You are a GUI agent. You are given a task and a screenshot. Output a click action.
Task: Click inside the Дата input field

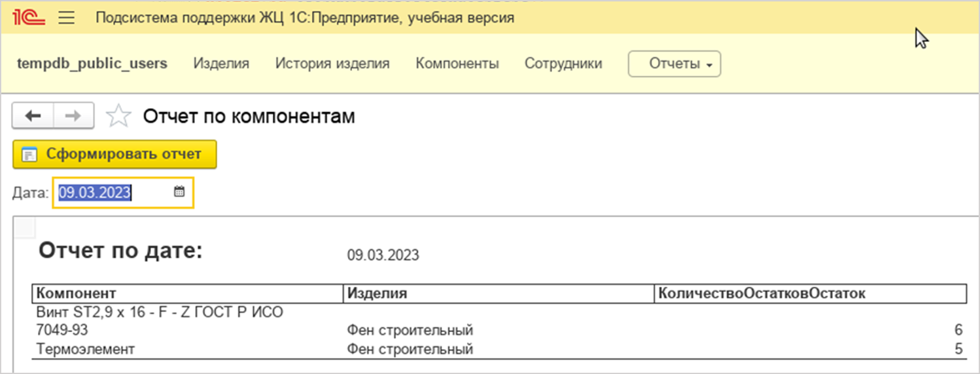(x=111, y=193)
